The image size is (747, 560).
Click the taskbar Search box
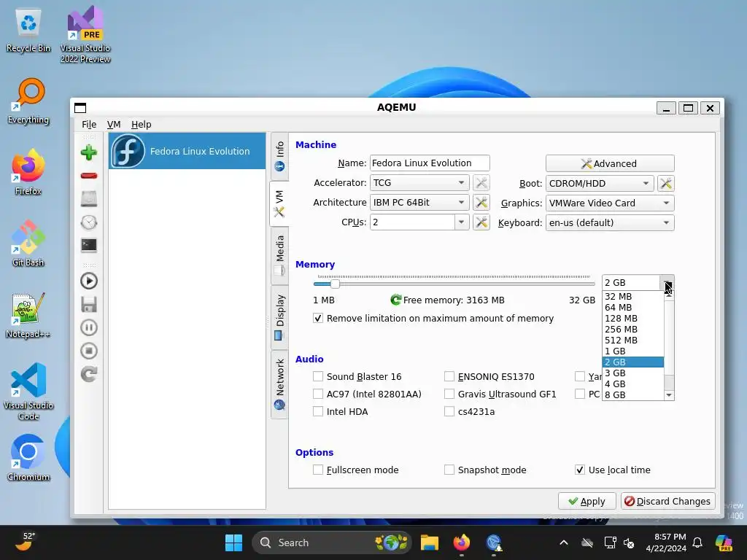click(x=332, y=542)
